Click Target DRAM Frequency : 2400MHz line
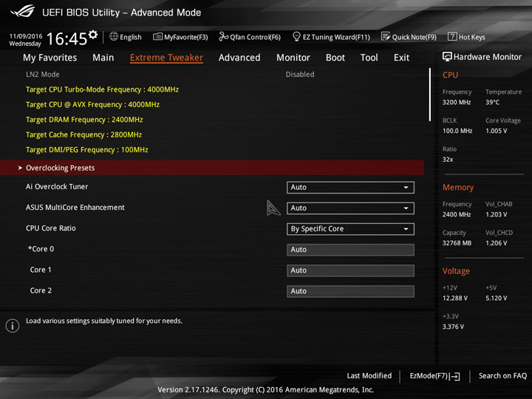 [x=84, y=120]
